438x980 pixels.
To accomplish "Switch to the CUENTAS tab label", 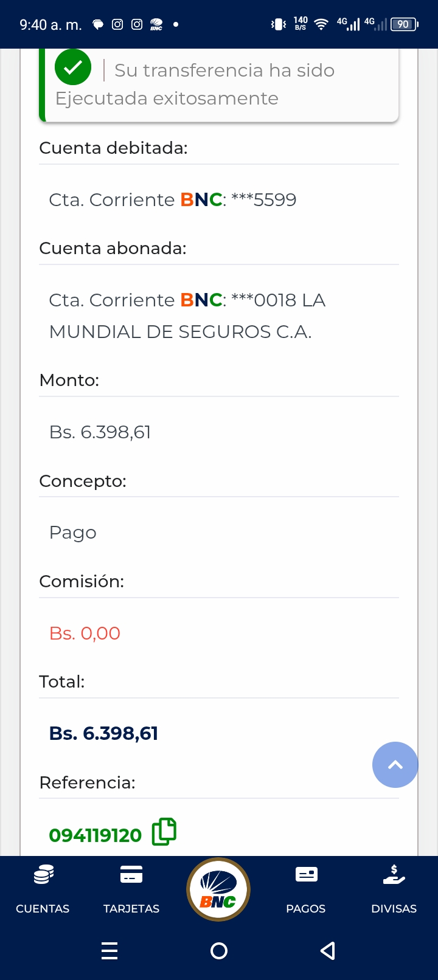I will click(43, 908).
